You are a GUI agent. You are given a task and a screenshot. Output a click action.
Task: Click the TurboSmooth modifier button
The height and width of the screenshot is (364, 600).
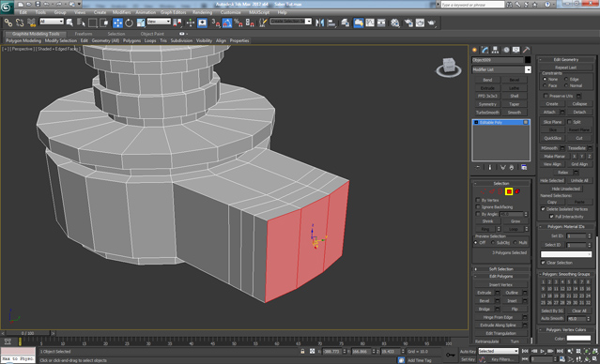click(x=487, y=113)
